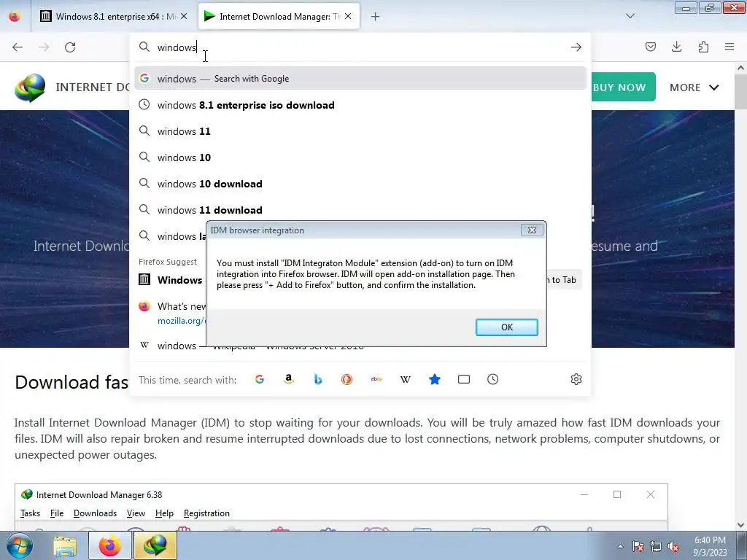
Task: Open Registration menu in IDM screenshot
Action: coord(206,513)
